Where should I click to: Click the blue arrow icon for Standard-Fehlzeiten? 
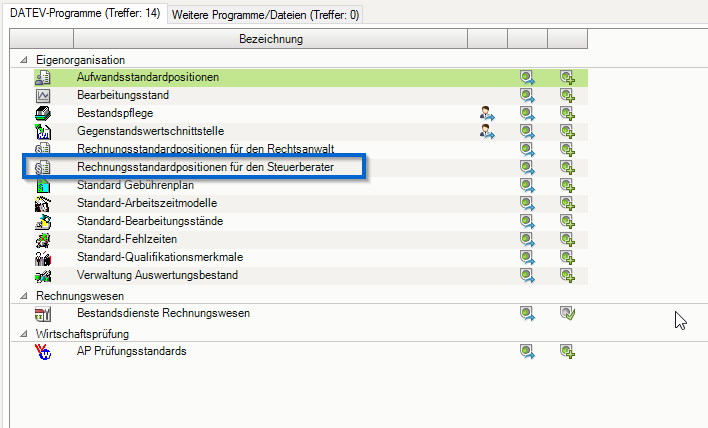(527, 240)
